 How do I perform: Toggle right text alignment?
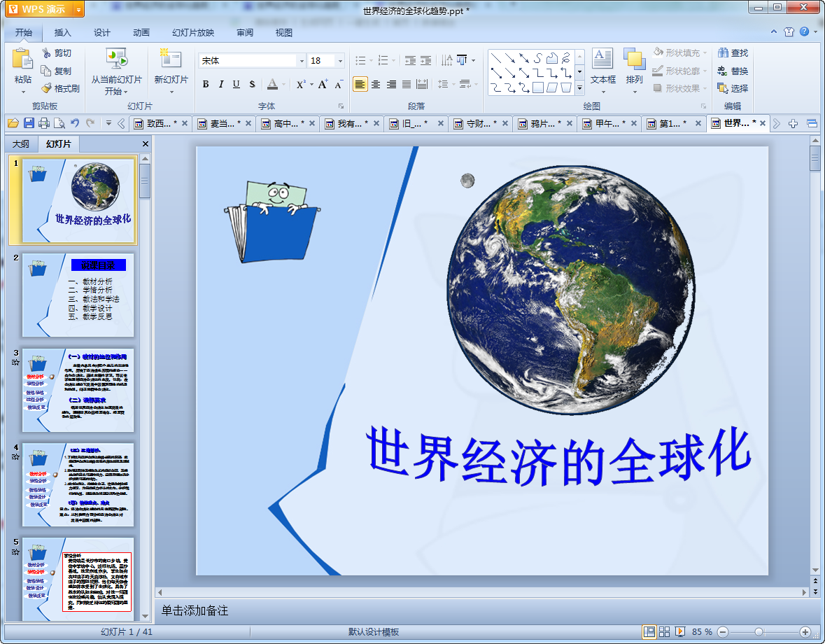pos(391,84)
